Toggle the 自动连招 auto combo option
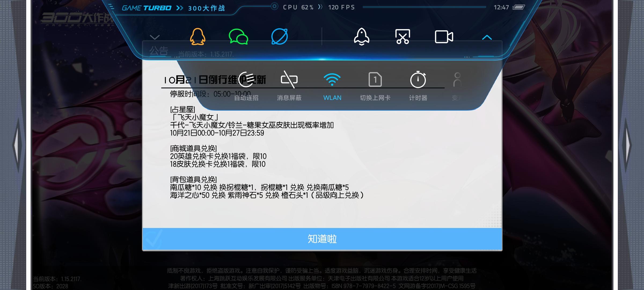 click(x=246, y=86)
